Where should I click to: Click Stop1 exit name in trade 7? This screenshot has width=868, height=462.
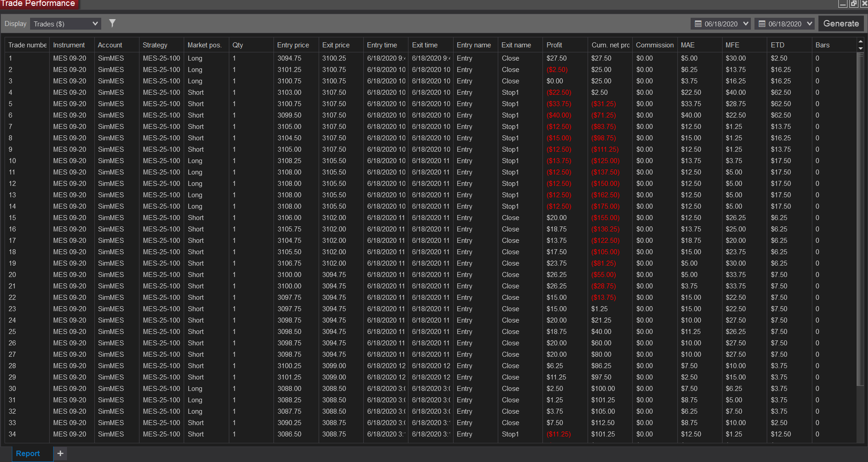(x=510, y=127)
